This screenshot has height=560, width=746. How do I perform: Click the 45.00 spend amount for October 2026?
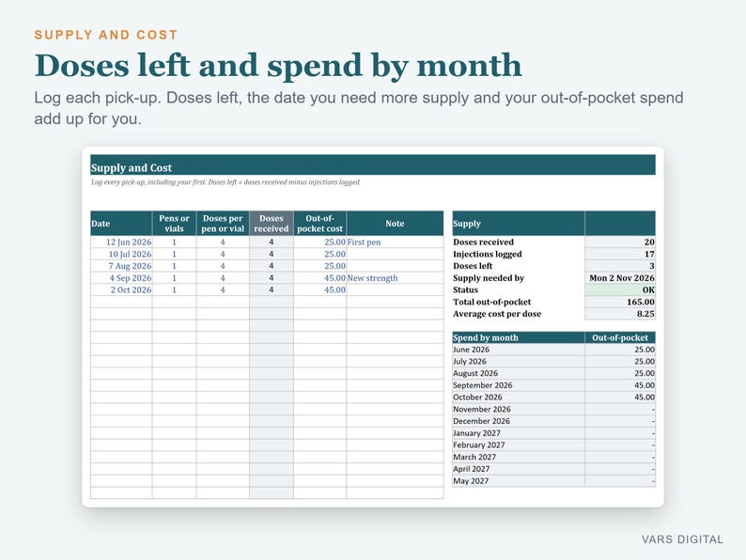click(x=620, y=397)
